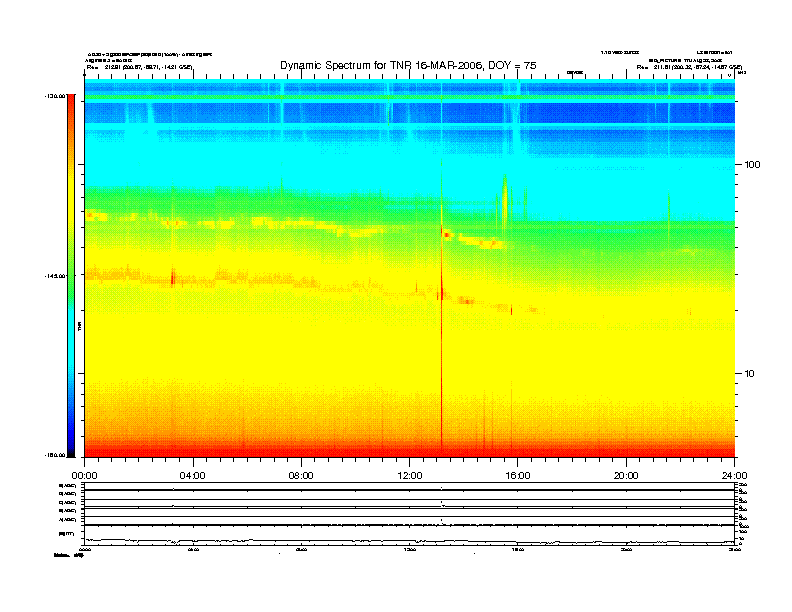Click the 04:00 time axis label
The height and width of the screenshot is (612, 792).
coord(193,476)
